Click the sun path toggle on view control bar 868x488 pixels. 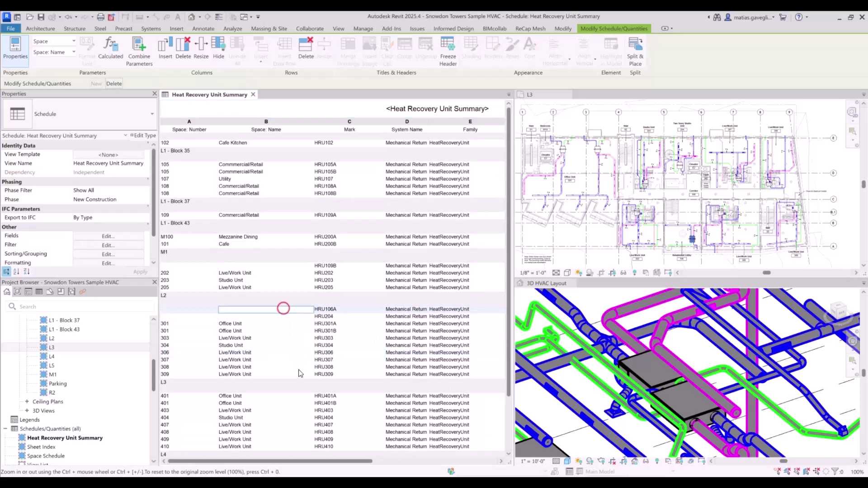coord(579,272)
